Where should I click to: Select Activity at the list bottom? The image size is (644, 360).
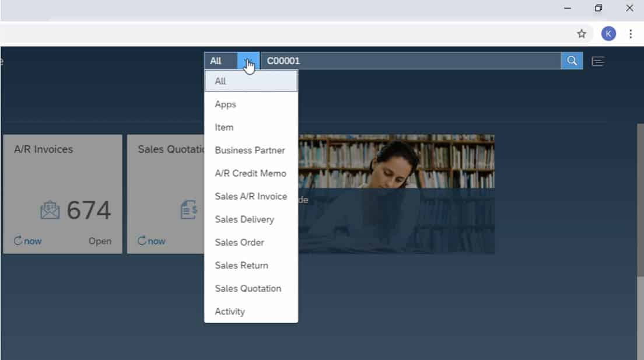[x=230, y=312]
